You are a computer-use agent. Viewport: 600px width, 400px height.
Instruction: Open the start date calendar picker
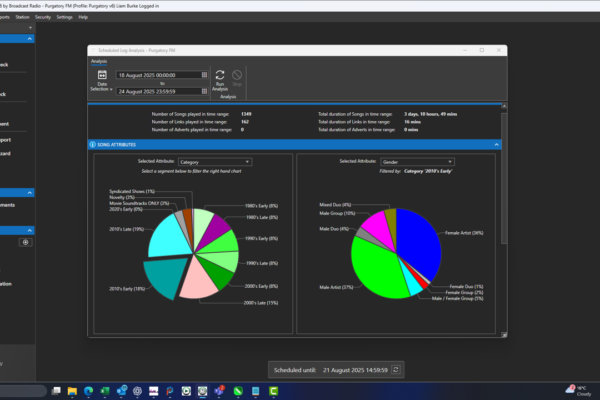coord(205,75)
